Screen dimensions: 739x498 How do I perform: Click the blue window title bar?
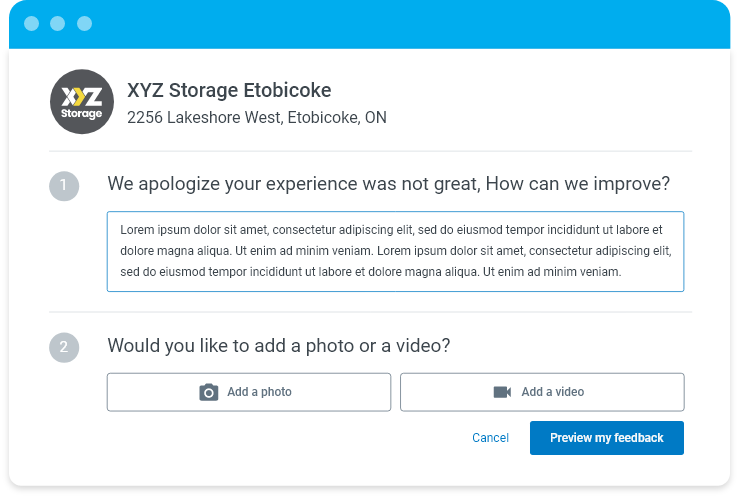coord(400,23)
